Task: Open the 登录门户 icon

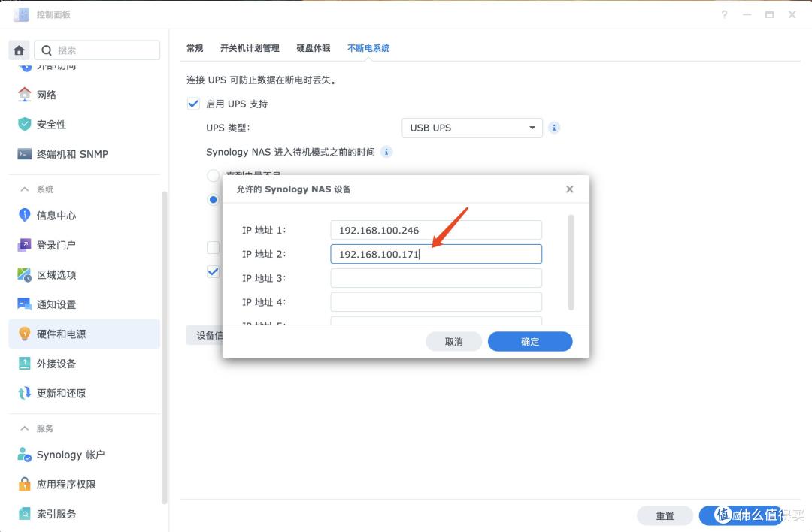Action: click(24, 245)
